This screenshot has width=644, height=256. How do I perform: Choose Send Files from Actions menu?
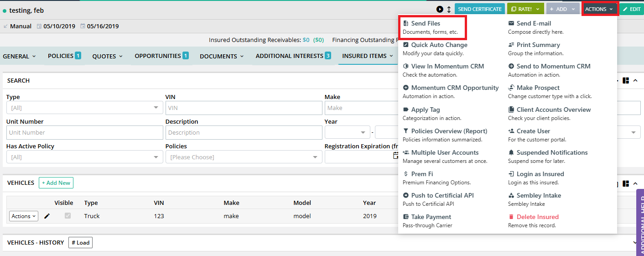(x=431, y=27)
